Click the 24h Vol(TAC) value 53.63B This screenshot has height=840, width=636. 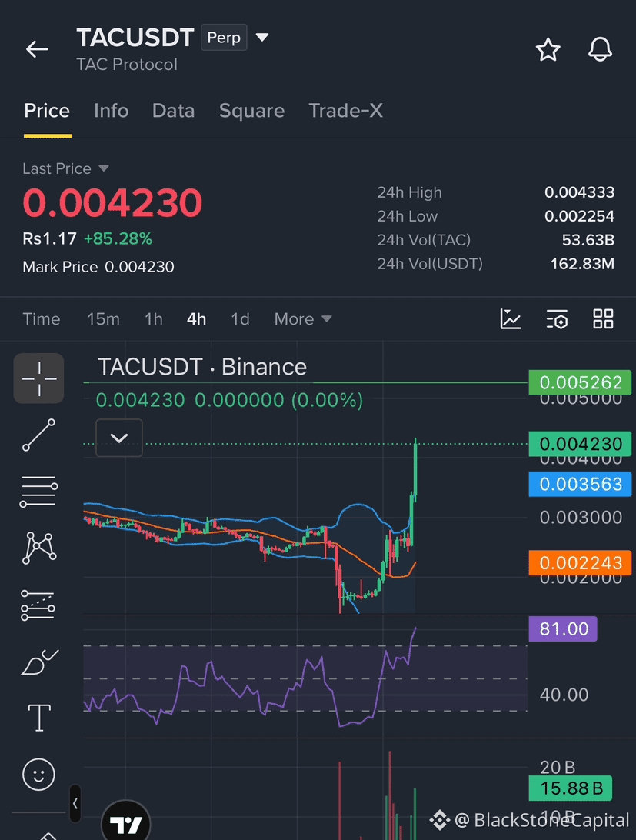588,240
